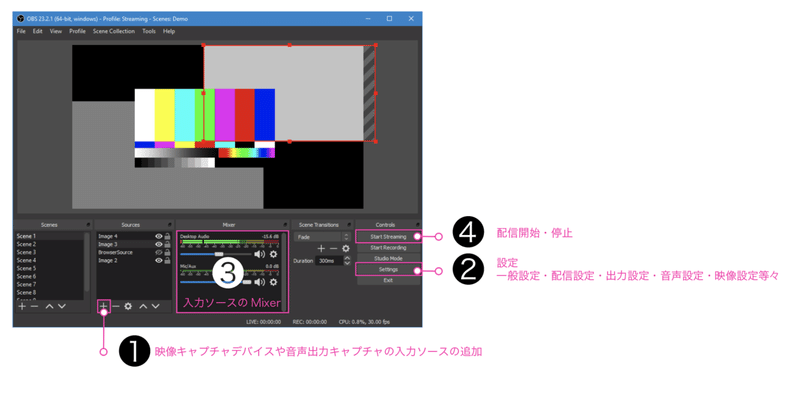Select Scene 5 in Scenes list

[x=49, y=268]
